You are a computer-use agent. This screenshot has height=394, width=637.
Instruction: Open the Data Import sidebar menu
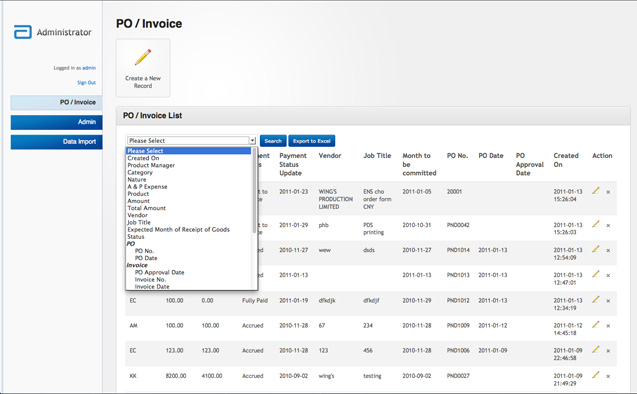click(x=56, y=142)
